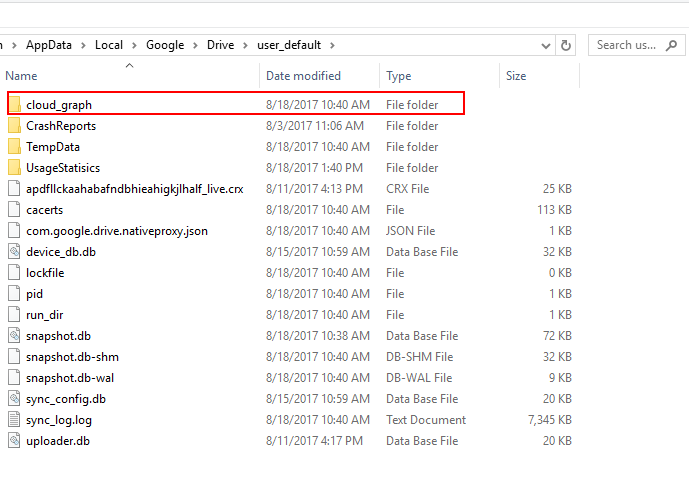
Task: Click the lockfile file icon
Action: coord(15,273)
